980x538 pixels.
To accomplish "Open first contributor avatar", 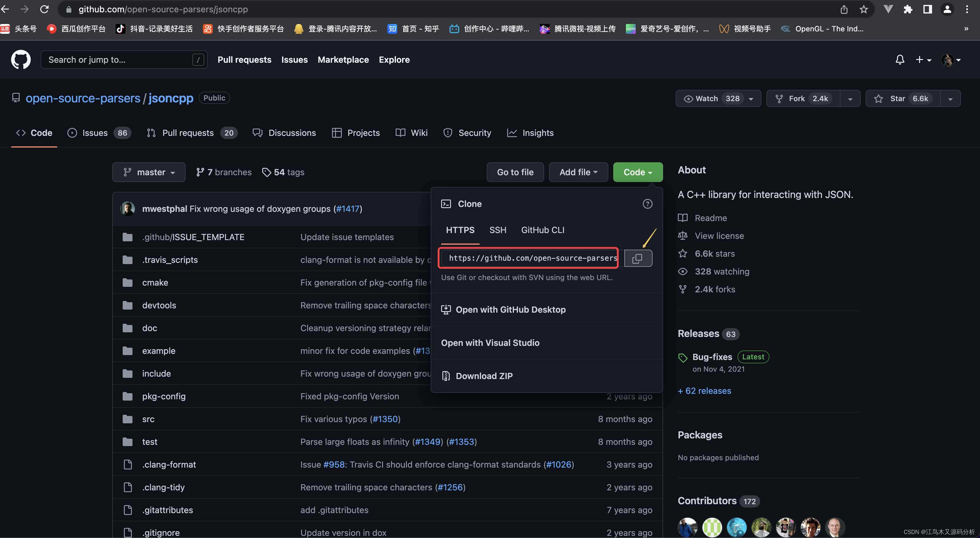I will [x=687, y=527].
